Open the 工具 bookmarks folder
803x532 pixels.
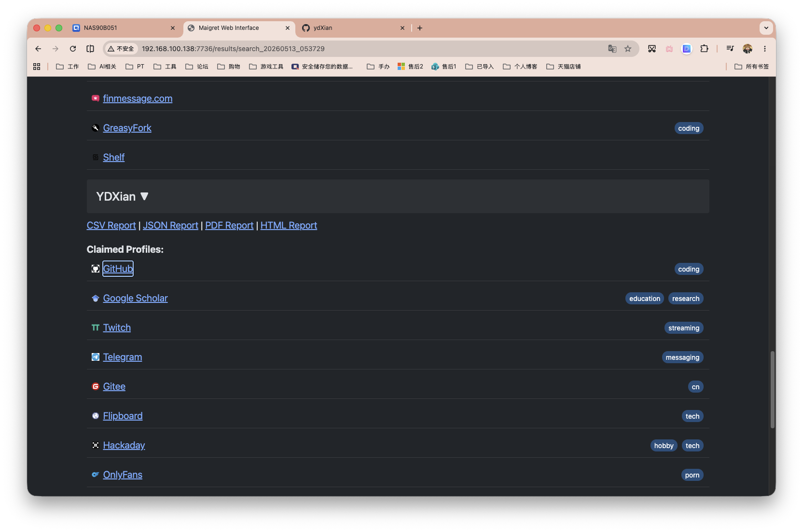[x=165, y=67]
